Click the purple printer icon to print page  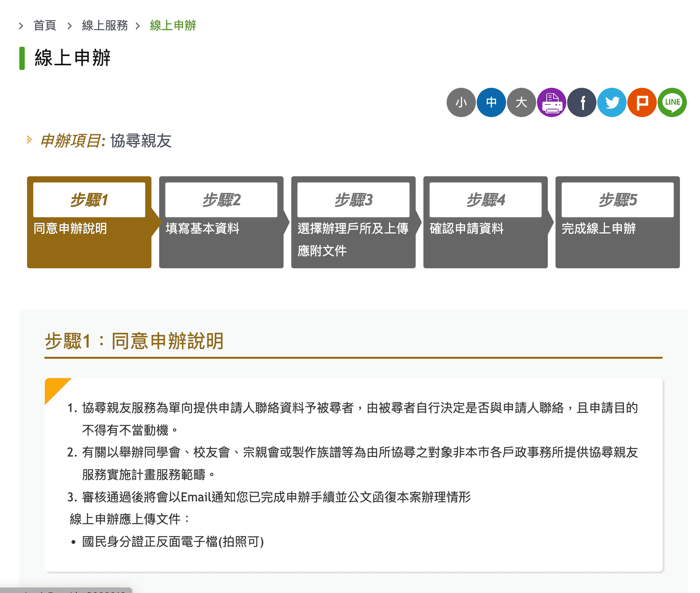(x=551, y=102)
